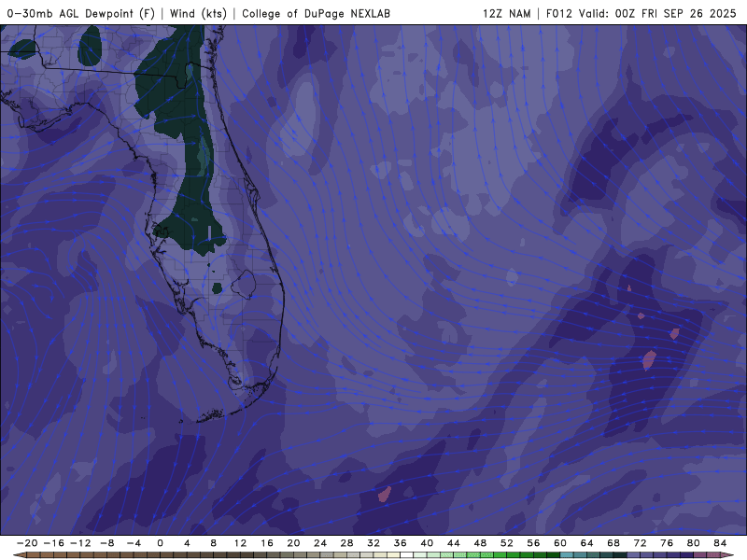Click the 40 legend value
The image size is (747, 560).
(x=427, y=543)
